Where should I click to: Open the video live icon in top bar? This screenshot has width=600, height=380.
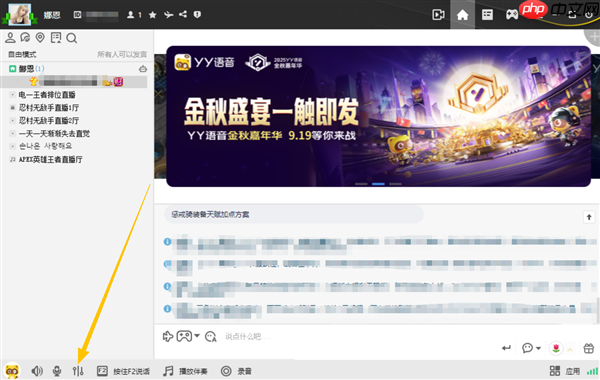[x=438, y=15]
